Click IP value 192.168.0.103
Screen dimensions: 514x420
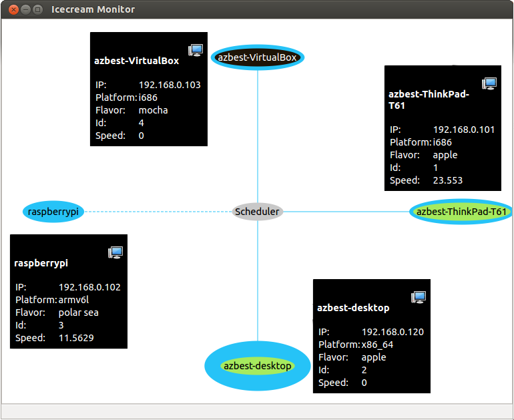coord(170,85)
